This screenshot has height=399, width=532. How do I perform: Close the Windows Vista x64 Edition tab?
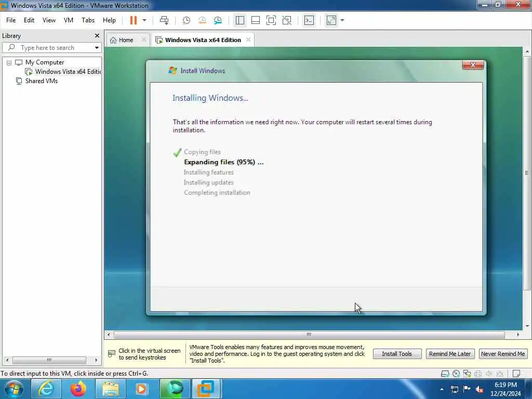pyautogui.click(x=248, y=39)
